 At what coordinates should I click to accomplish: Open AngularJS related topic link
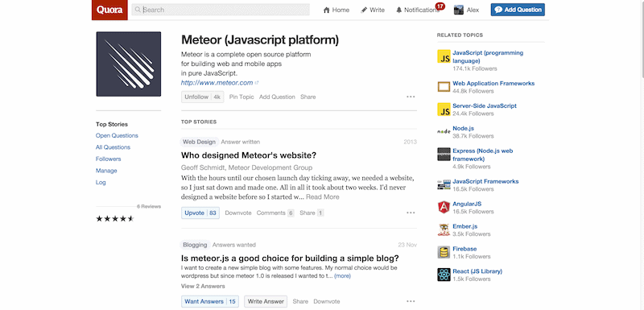tap(467, 204)
